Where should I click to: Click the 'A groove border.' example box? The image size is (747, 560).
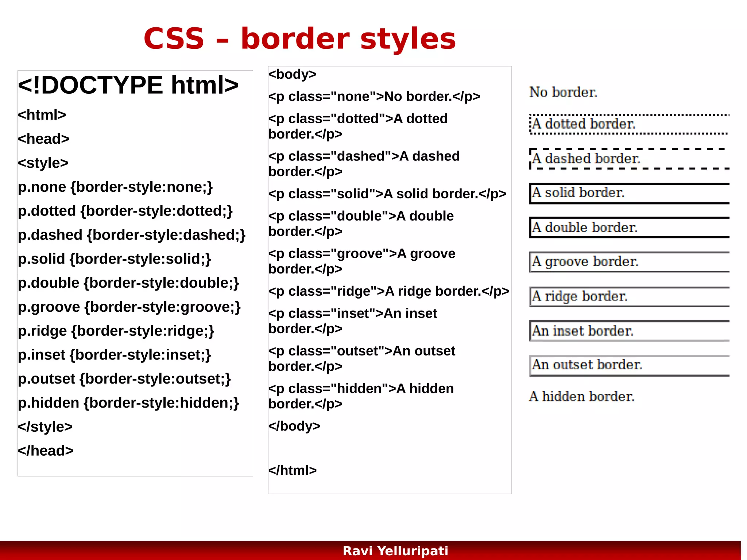point(629,262)
